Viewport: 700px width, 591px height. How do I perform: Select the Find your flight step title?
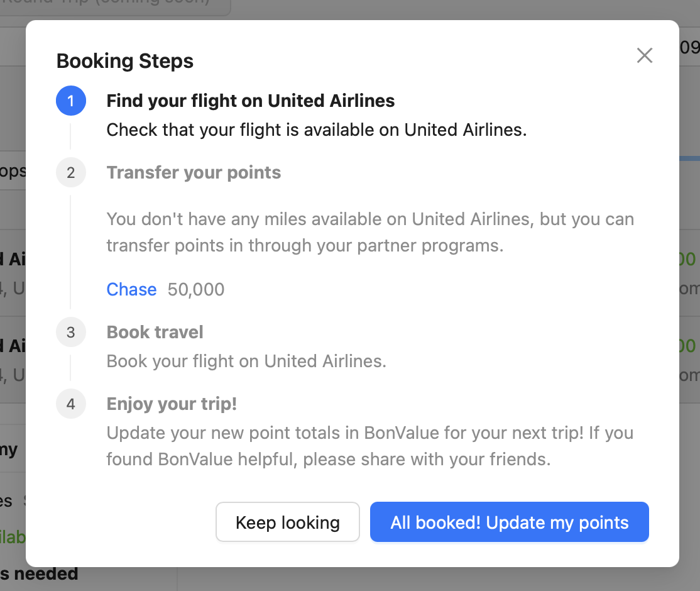250,101
